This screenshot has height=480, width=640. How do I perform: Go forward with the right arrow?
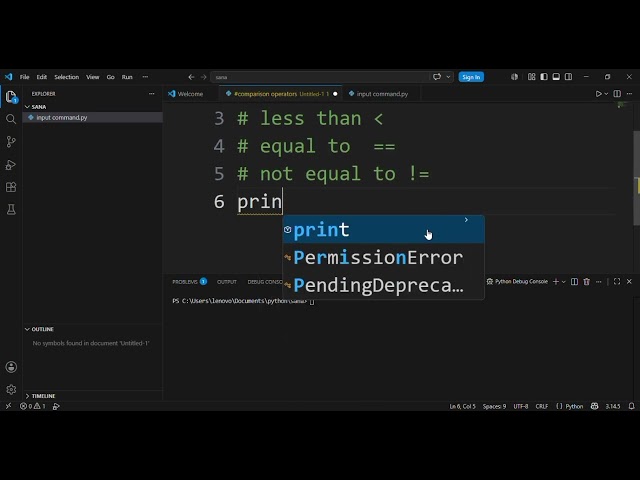(x=203, y=77)
